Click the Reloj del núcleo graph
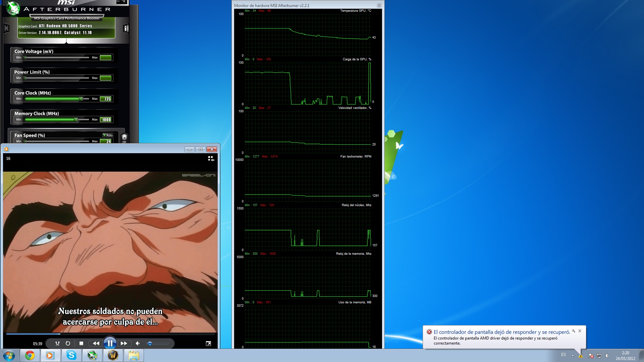This screenshot has width=644, height=362. tap(308, 229)
